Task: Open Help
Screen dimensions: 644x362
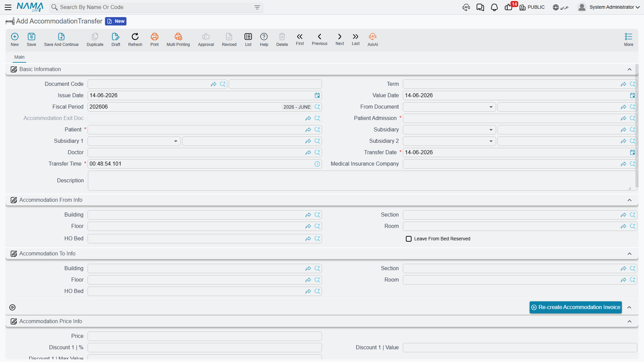Action: (x=264, y=40)
